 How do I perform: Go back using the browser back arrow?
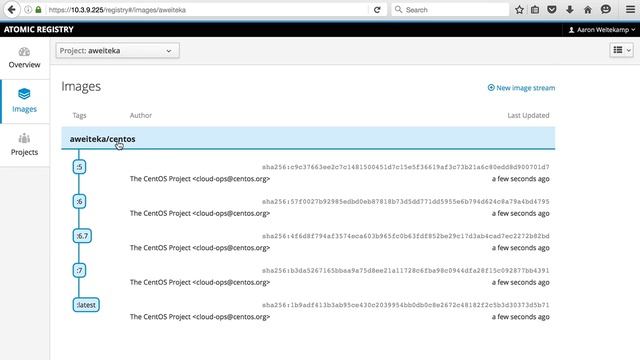(12, 9)
